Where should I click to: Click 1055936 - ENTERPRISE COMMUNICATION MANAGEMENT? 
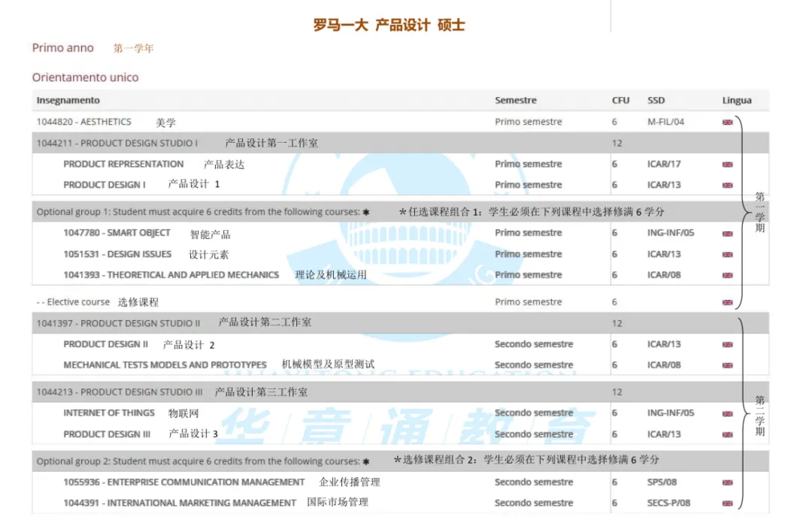tap(184, 482)
